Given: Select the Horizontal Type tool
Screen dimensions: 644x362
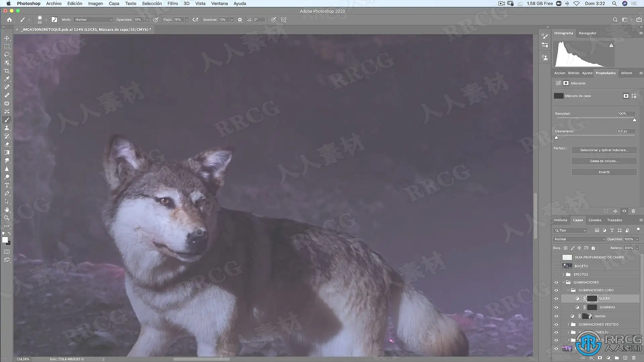Looking at the screenshot, I should click(7, 185).
